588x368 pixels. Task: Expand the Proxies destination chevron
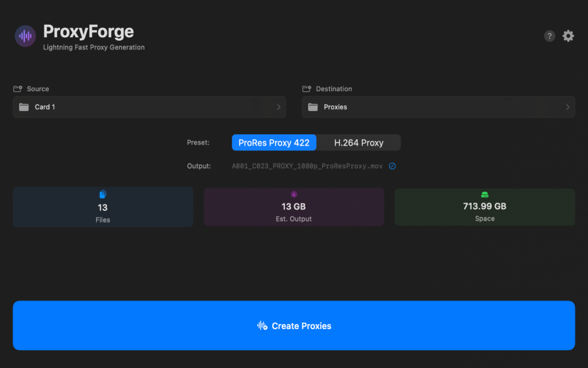(x=568, y=107)
